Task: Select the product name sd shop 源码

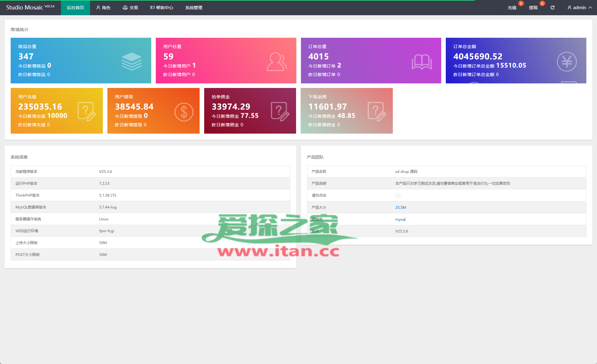Action: tap(406, 171)
